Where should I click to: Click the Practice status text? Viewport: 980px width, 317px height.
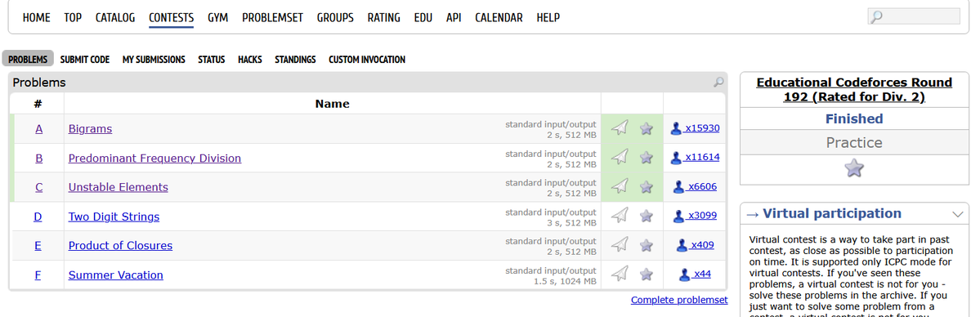point(854,142)
